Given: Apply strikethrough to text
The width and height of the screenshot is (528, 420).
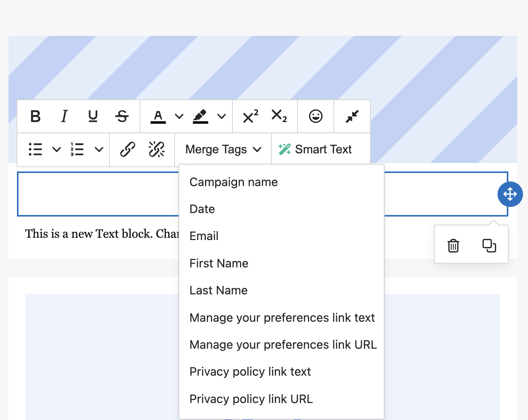Looking at the screenshot, I should click(x=122, y=116).
